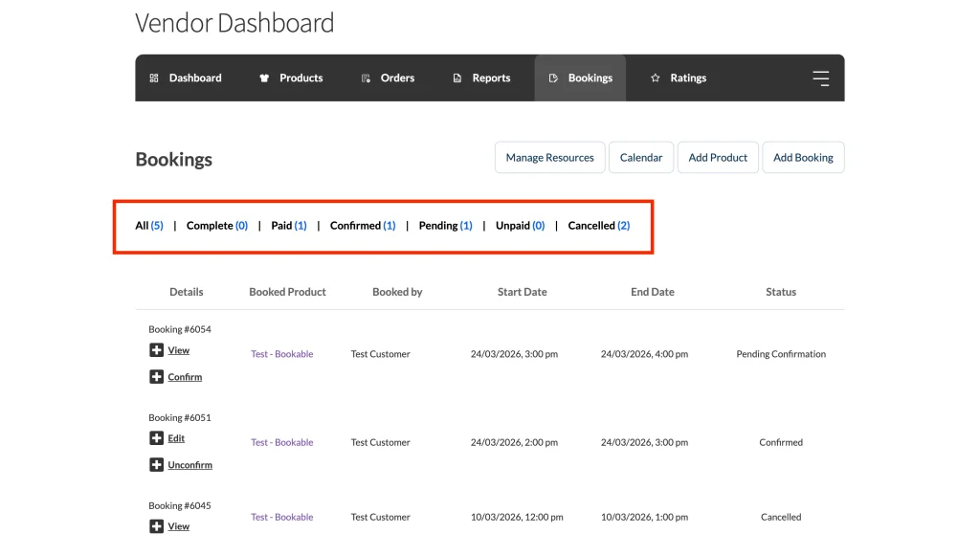Open Test - Bookable product for Booking #6051
Screen dimensions: 980x556
coord(282,442)
